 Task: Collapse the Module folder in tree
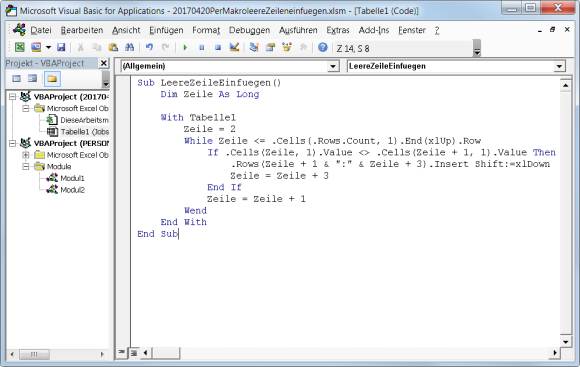click(26, 166)
